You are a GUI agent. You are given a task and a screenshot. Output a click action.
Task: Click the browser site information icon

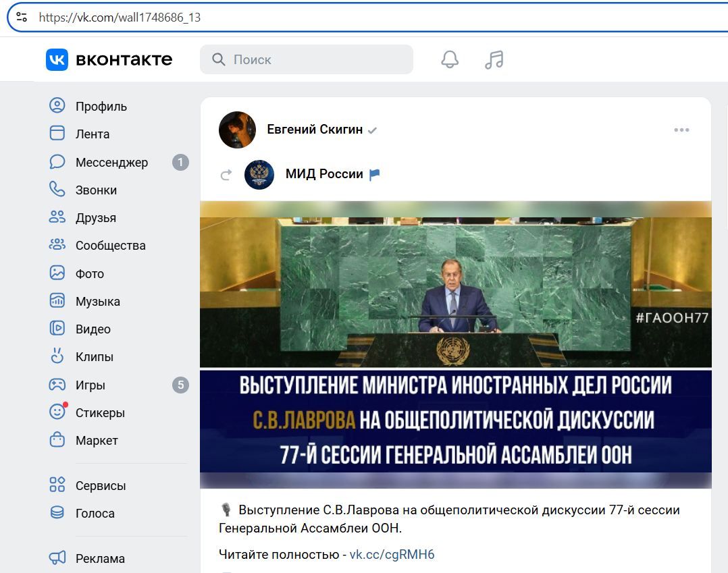22,18
